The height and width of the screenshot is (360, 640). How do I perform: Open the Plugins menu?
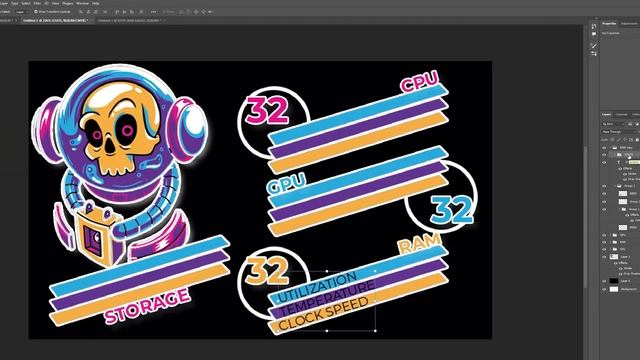click(x=68, y=3)
